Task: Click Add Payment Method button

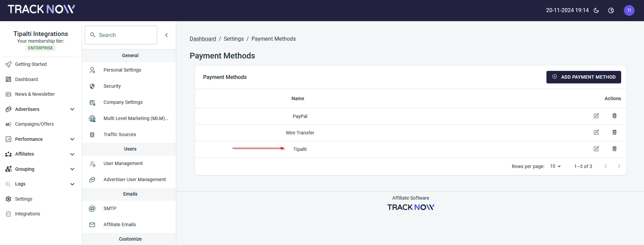Action: coord(583,77)
